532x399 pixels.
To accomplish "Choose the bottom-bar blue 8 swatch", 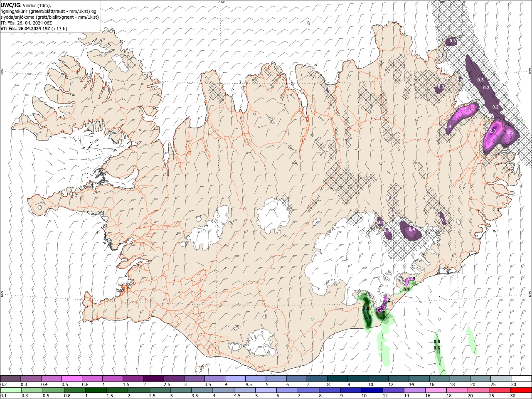I will 329,390.
